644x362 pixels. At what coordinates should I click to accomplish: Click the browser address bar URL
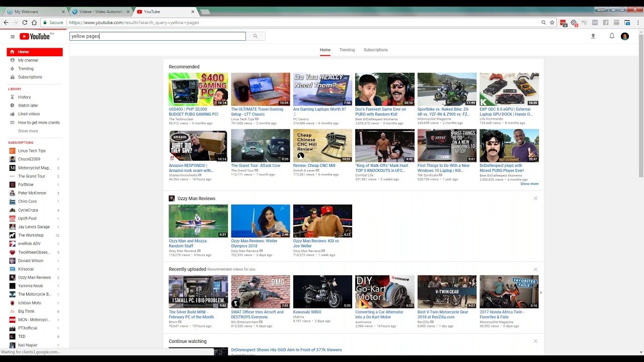[134, 23]
